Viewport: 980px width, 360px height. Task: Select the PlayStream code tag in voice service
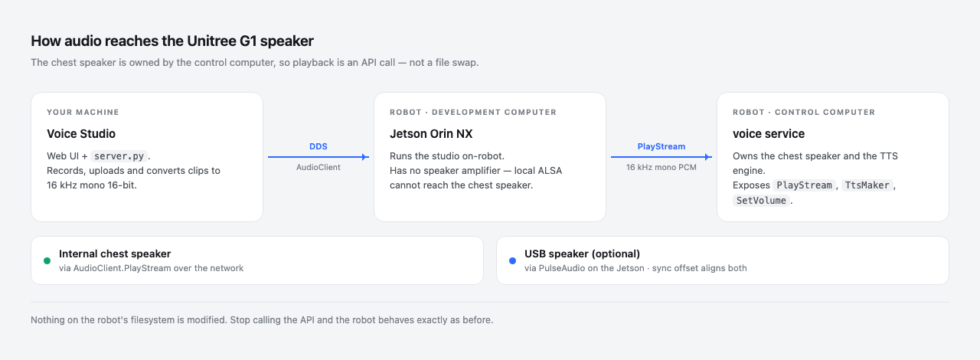tap(805, 185)
